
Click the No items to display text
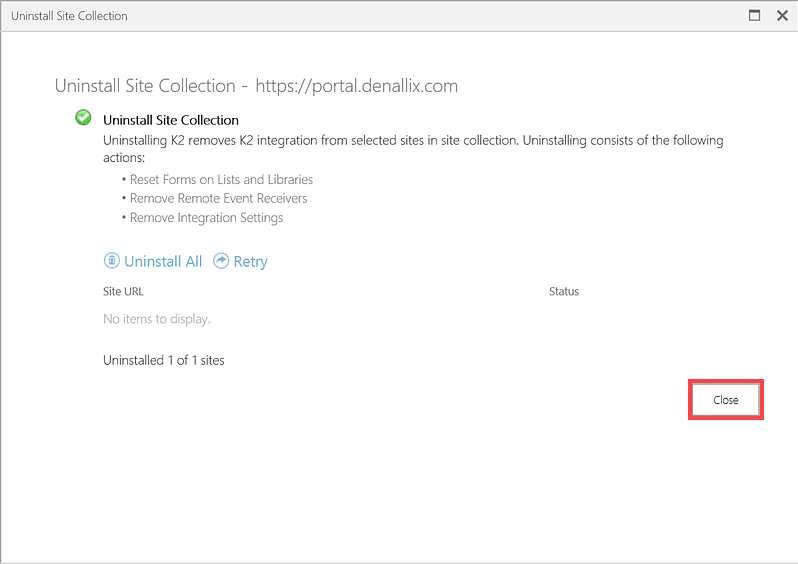coord(157,320)
